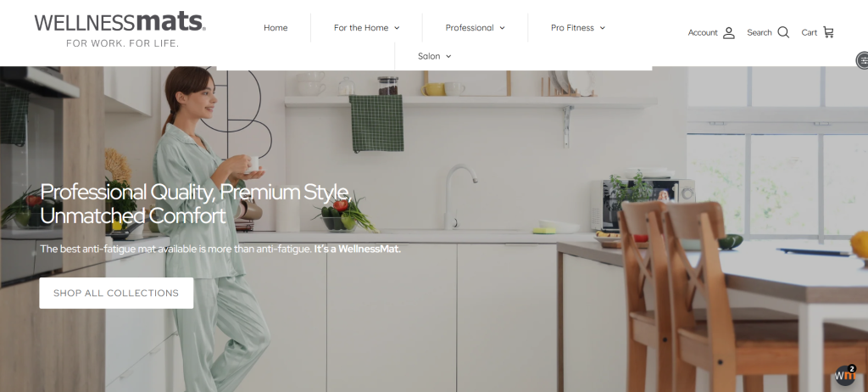Select the Pro Fitness menu label
The width and height of the screenshot is (868, 392).
tap(572, 28)
